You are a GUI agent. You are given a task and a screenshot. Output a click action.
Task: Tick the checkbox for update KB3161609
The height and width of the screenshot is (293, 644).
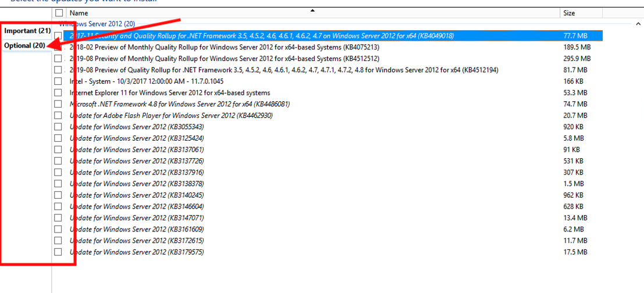(x=58, y=229)
